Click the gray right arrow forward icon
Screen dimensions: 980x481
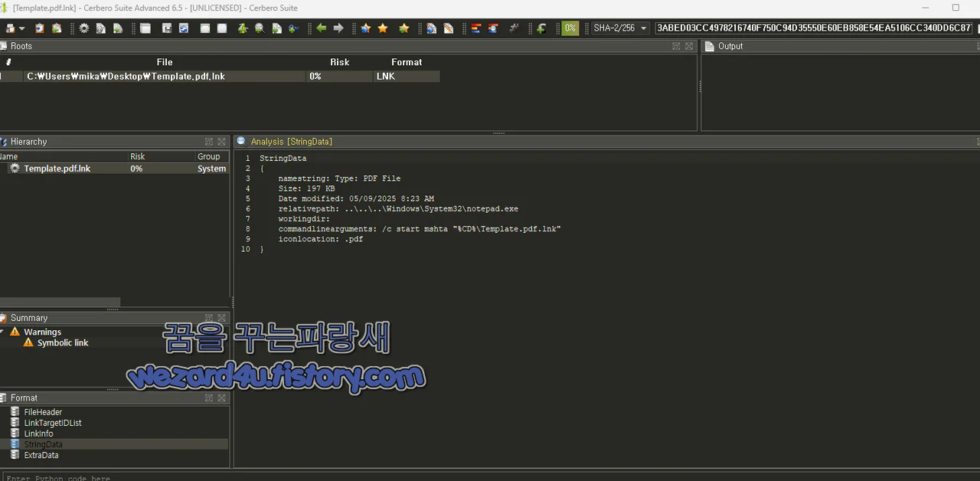(338, 28)
